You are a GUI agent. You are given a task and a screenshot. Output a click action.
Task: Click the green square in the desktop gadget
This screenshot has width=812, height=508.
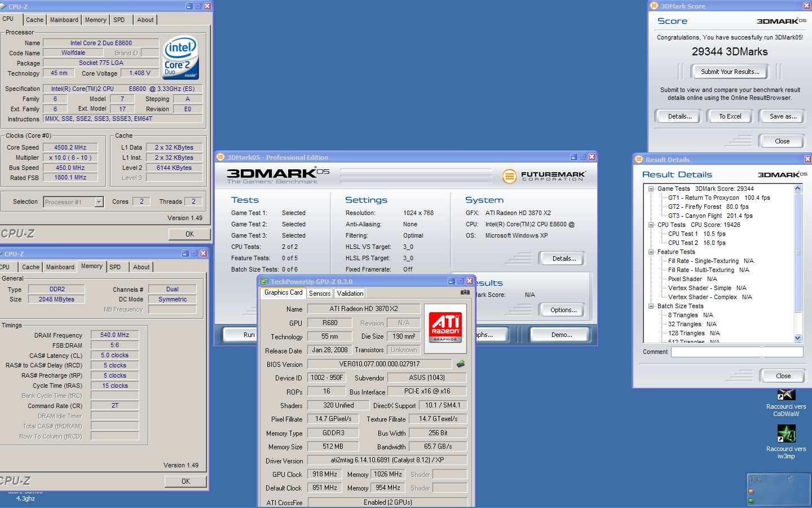751,501
